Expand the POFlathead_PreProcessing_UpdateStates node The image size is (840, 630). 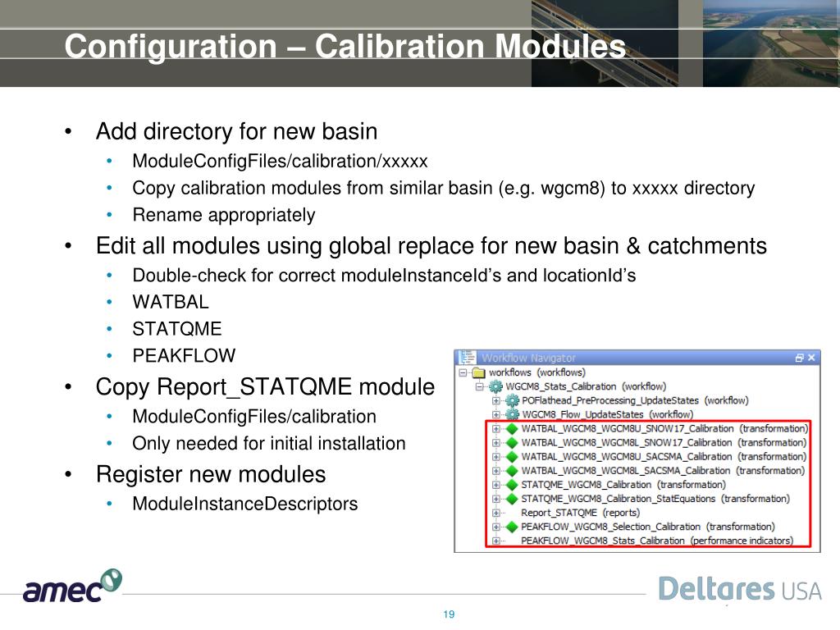pos(496,400)
